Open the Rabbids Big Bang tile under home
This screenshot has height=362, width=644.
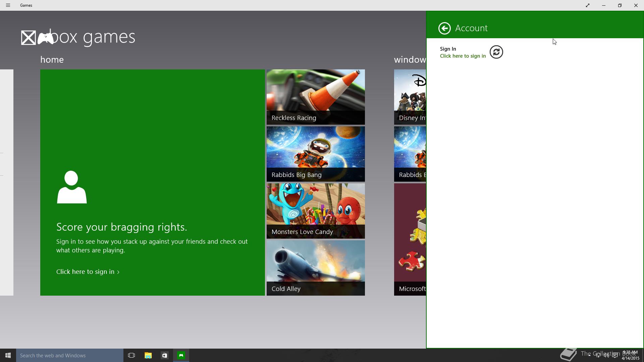[x=316, y=154]
